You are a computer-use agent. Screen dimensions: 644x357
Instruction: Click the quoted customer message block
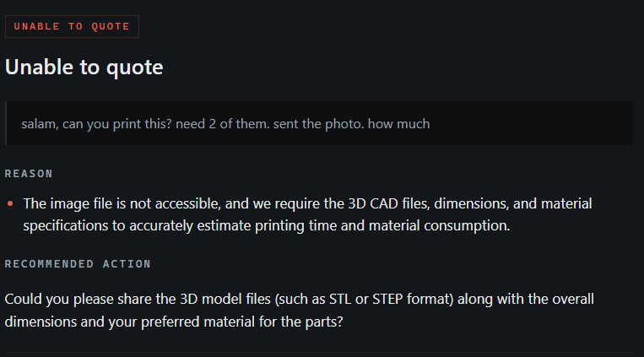(319, 123)
